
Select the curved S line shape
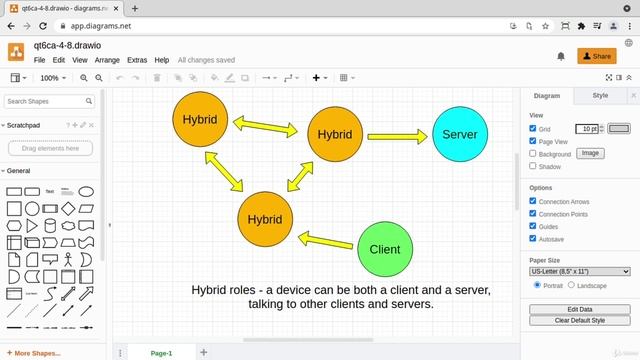[x=50, y=293]
